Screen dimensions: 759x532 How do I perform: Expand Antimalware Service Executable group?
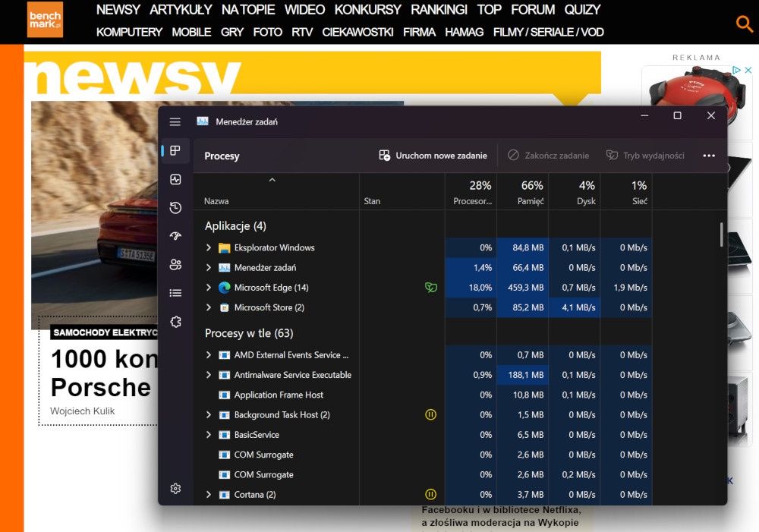209,375
